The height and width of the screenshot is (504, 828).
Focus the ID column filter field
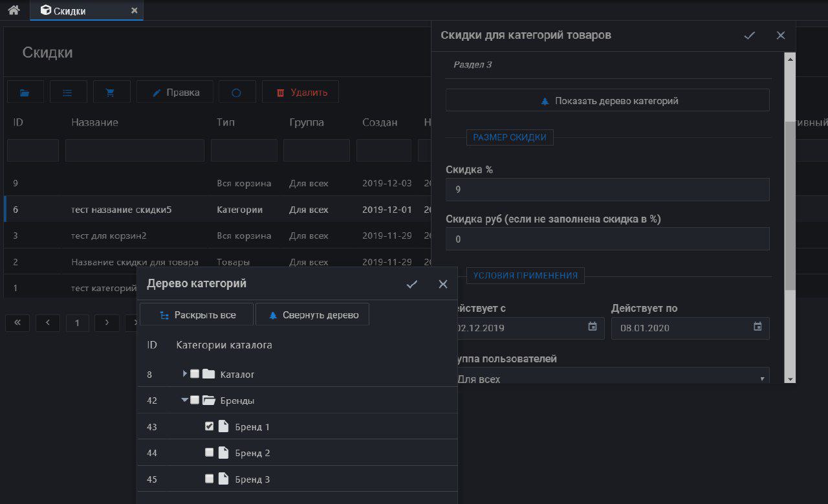[33, 150]
